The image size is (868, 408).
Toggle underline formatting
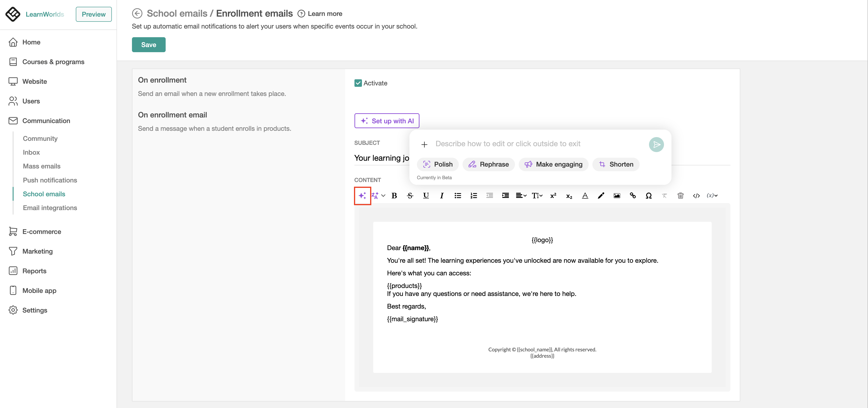pos(426,196)
